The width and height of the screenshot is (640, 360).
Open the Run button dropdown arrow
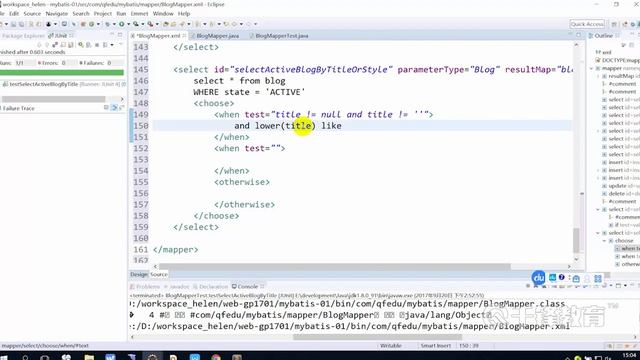(128, 24)
